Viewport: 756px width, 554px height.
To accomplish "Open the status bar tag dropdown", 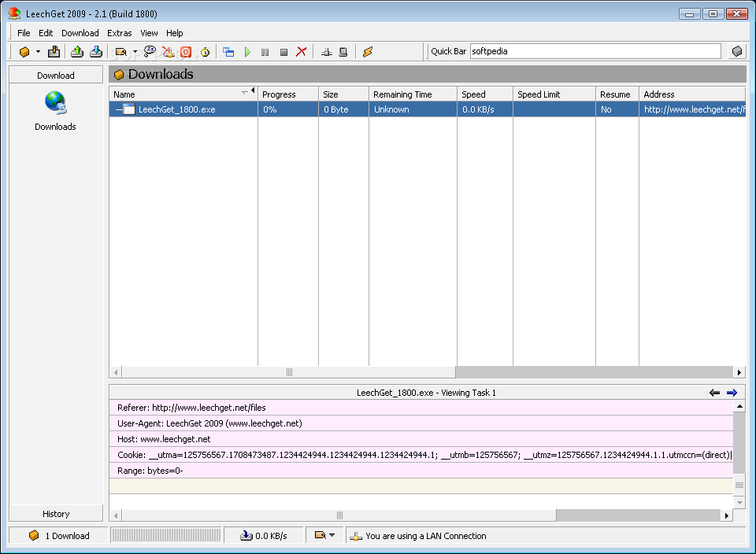I will [324, 535].
